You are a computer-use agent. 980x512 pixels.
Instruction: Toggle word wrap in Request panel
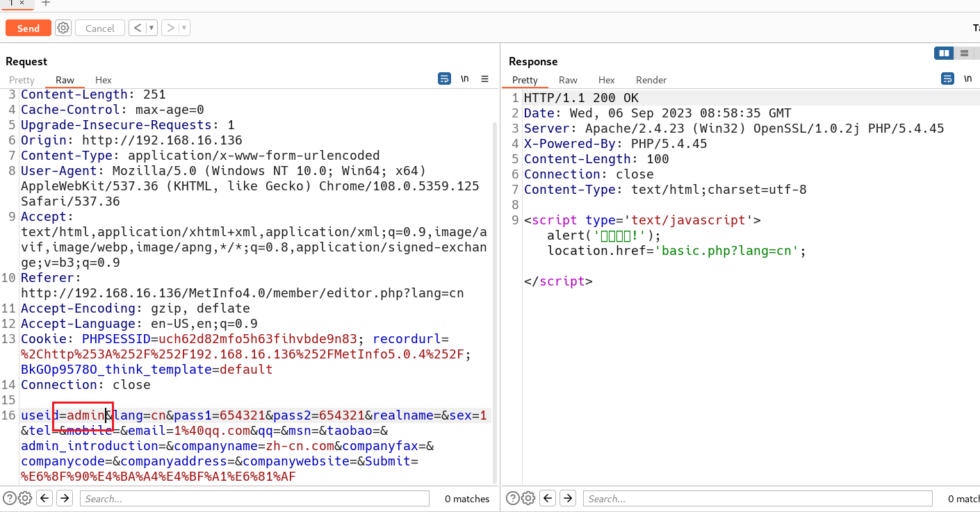click(x=444, y=79)
